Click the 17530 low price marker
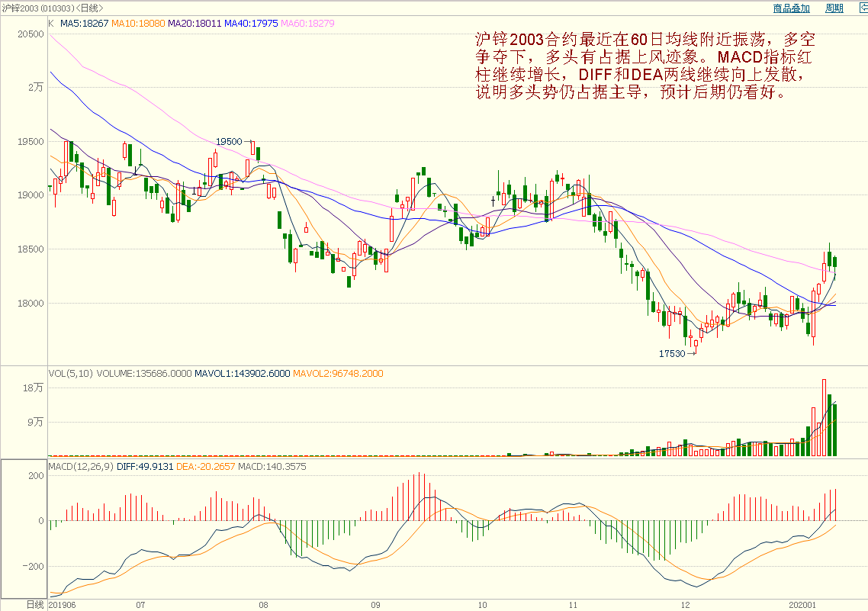 tap(672, 354)
